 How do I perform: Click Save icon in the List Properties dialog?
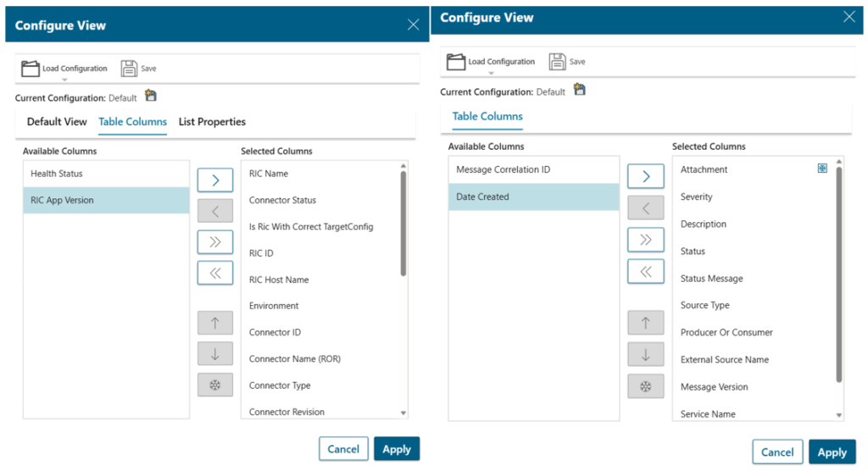tap(130, 69)
